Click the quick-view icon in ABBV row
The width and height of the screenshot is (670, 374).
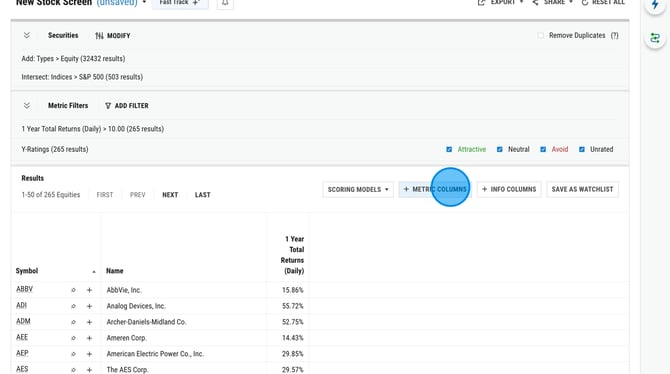pyautogui.click(x=73, y=290)
